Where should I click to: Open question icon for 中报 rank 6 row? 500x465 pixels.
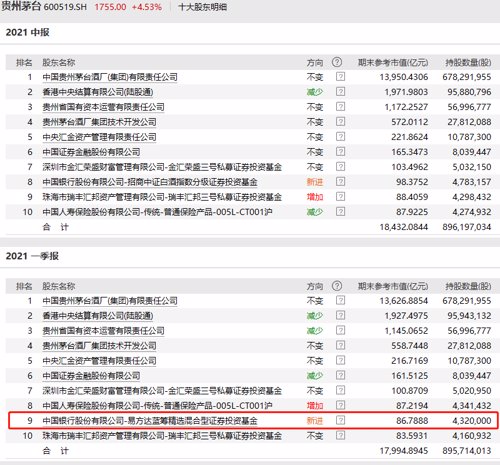pyautogui.click(x=340, y=152)
